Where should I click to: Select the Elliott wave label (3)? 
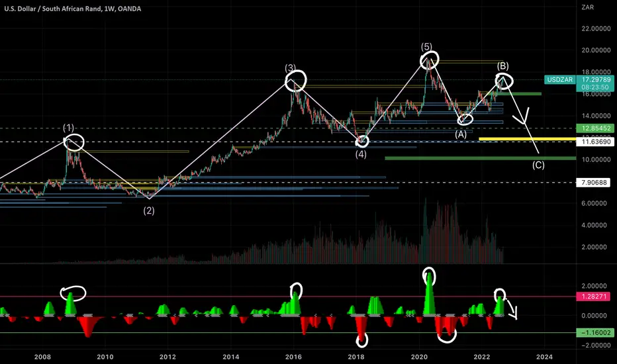click(291, 68)
